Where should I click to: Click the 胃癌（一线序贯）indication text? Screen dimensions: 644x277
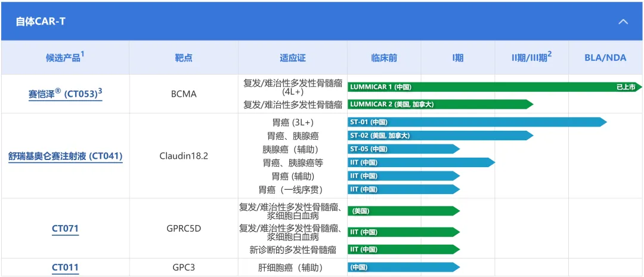pos(292,189)
